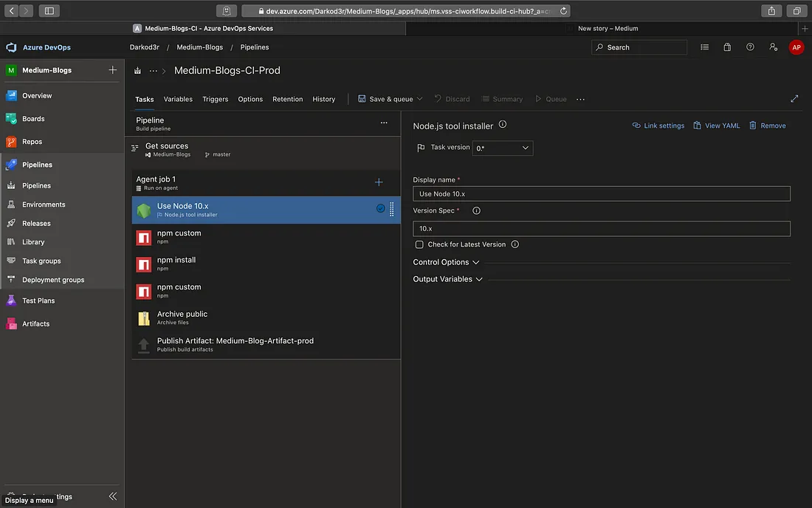Open the AP profile avatar

(796, 47)
